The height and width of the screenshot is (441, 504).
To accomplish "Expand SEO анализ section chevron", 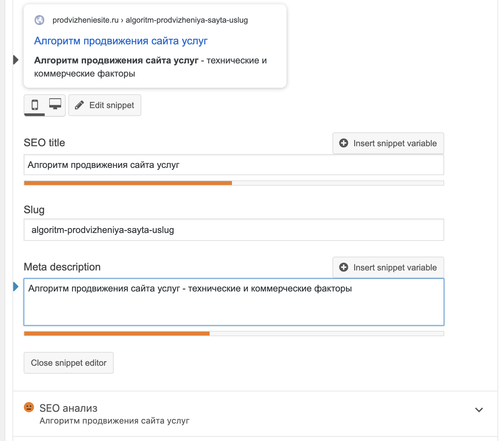I will (x=479, y=409).
